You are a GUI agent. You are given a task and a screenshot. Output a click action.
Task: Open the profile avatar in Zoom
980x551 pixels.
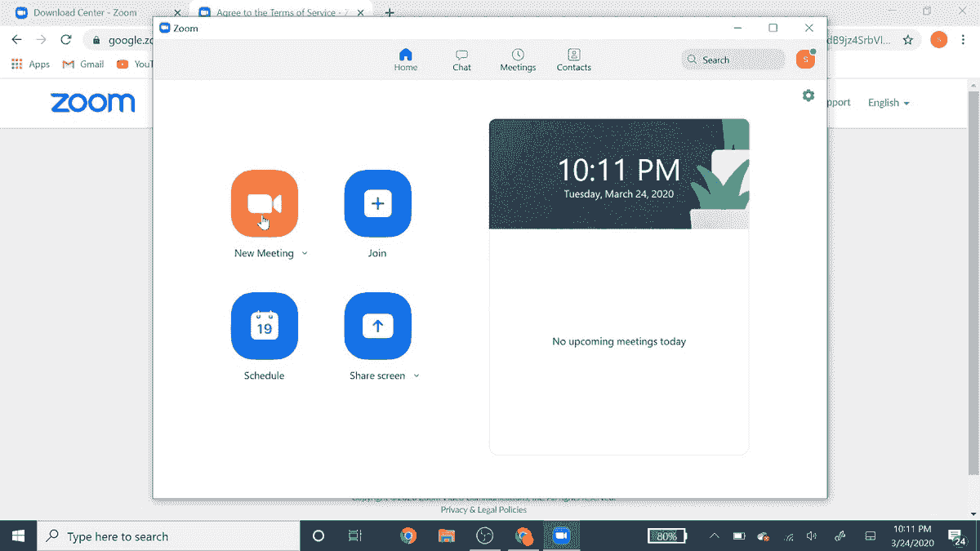[805, 59]
